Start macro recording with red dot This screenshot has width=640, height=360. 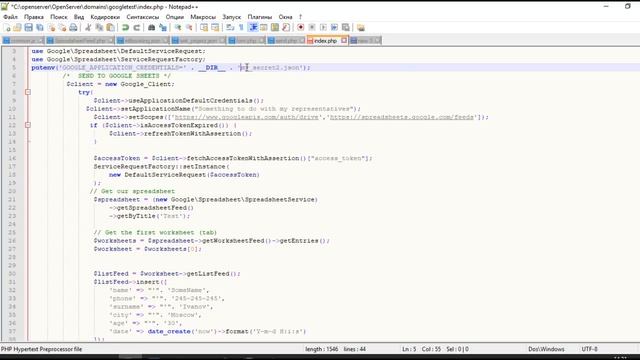coord(301,28)
